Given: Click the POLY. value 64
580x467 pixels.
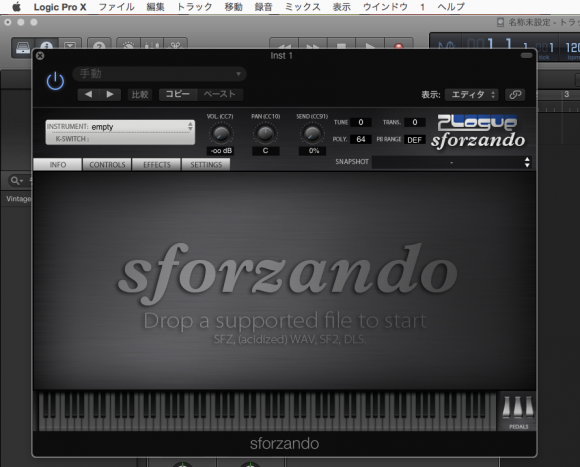Looking at the screenshot, I should tap(361, 139).
